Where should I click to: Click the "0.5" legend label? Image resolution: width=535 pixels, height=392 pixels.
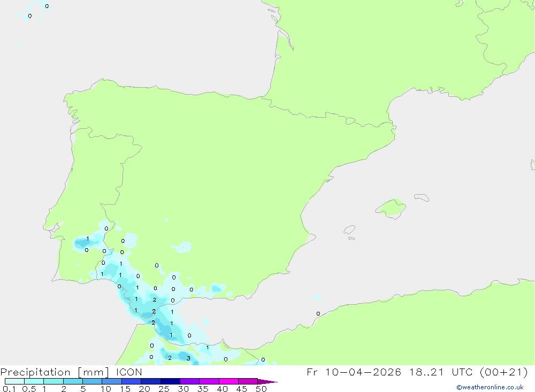click(29, 389)
